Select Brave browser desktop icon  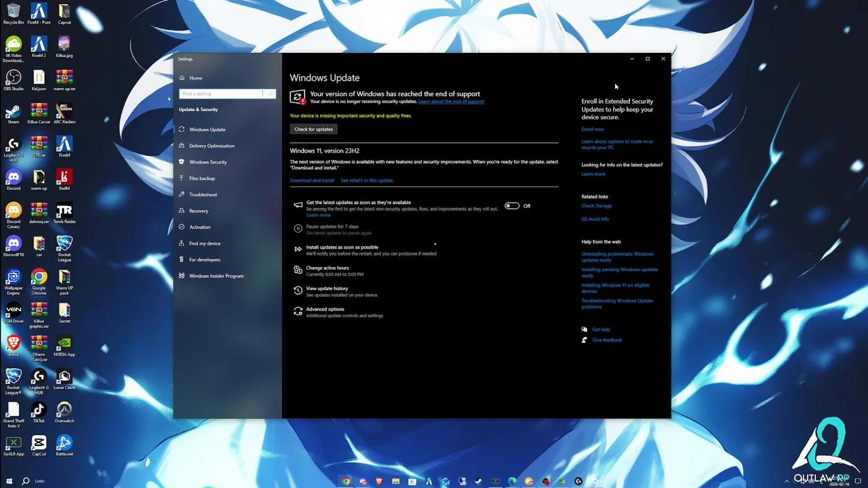pos(14,346)
